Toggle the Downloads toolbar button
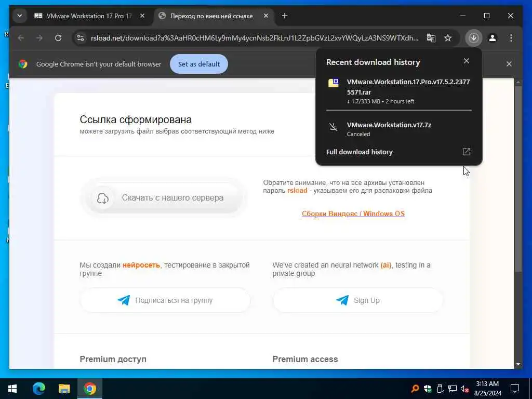This screenshot has height=399, width=532. point(474,38)
